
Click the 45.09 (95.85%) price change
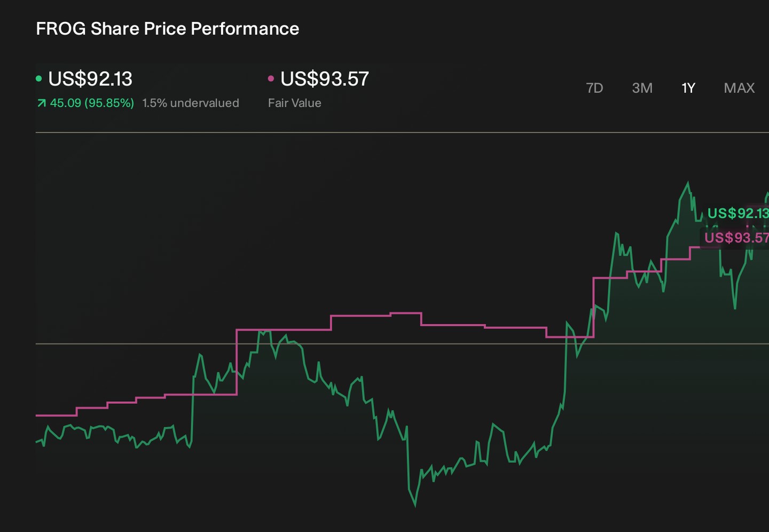(92, 103)
